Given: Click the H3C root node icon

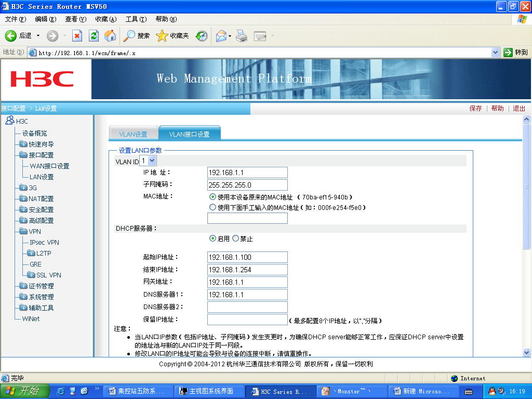Looking at the screenshot, I should tap(10, 121).
